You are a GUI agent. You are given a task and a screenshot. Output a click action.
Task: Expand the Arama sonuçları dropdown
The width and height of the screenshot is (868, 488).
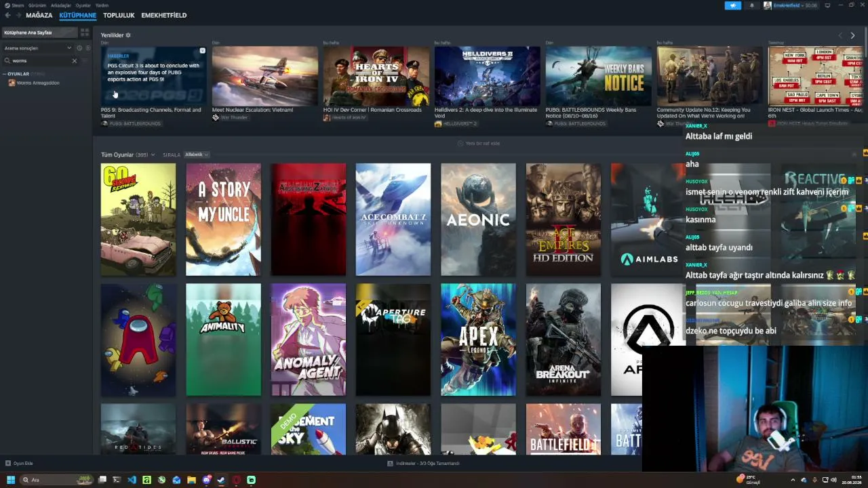[x=38, y=48]
